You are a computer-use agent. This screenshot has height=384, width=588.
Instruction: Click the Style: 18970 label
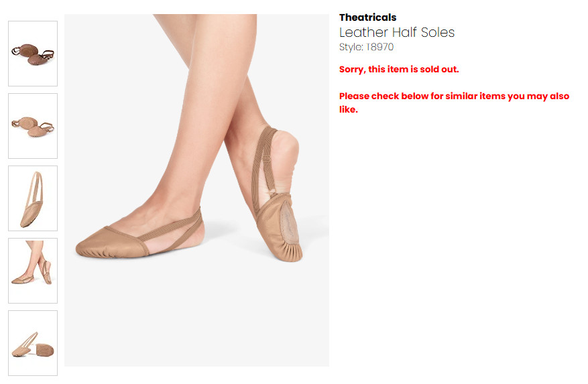366,47
